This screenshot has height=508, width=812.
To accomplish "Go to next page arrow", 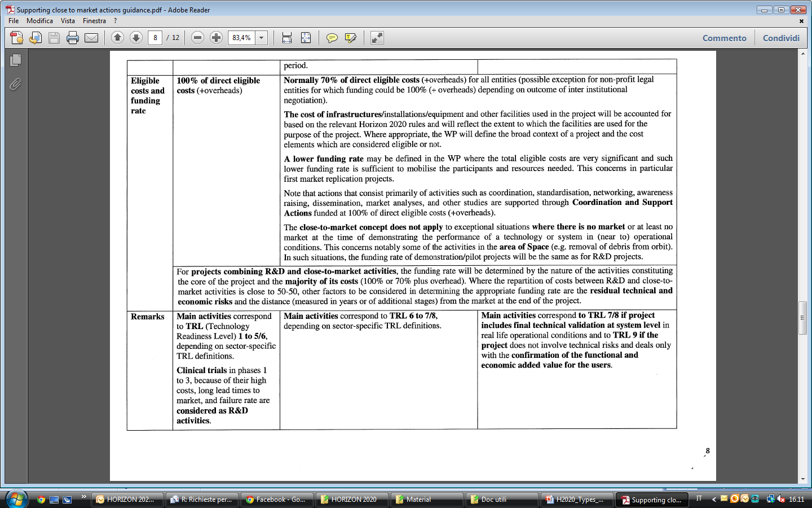I will [x=136, y=38].
